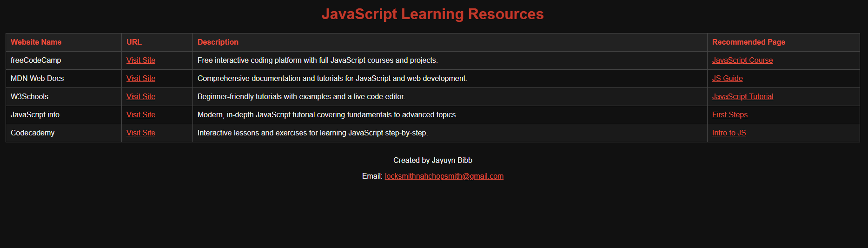Screen dimensions: 868x248
Task: Click the JavaScript.info name cell
Action: coord(64,115)
